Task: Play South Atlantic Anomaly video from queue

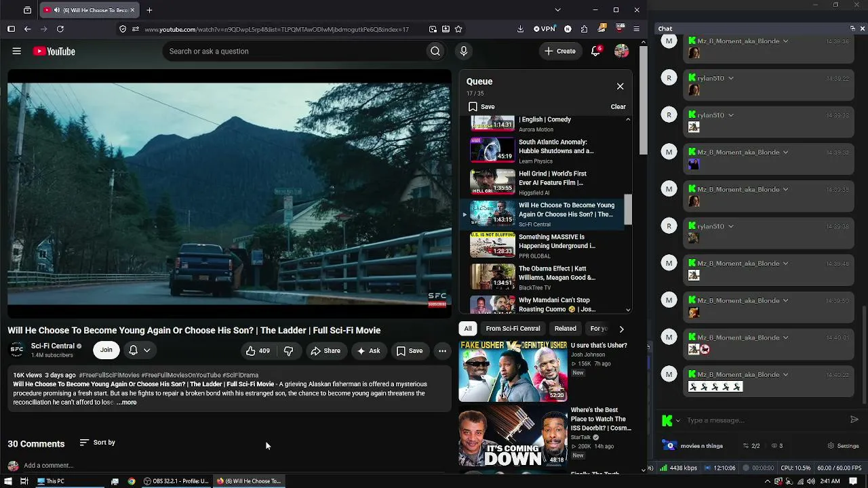Action: 545,150
